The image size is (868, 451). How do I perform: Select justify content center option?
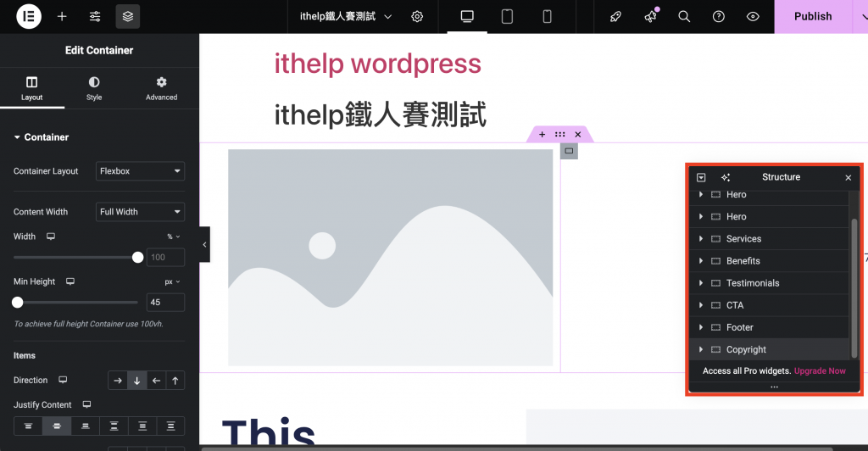coord(57,426)
